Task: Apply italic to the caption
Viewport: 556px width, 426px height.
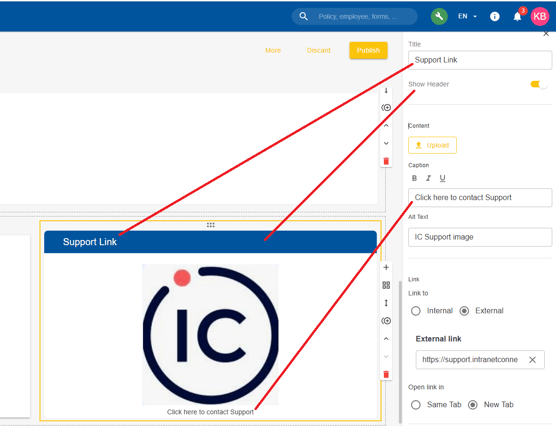Action: click(x=428, y=178)
